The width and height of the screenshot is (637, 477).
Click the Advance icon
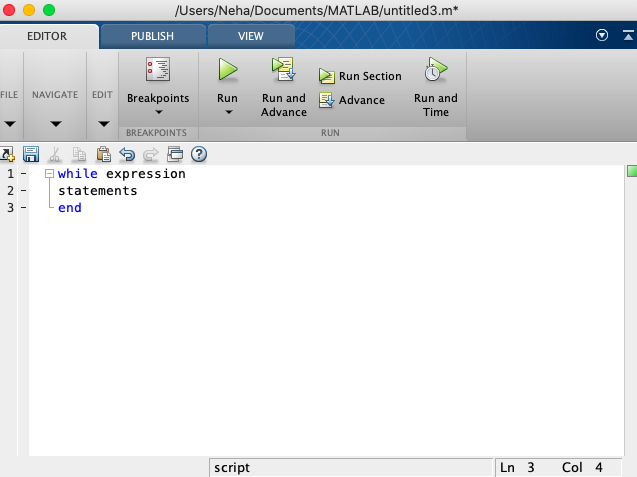tap(327, 100)
